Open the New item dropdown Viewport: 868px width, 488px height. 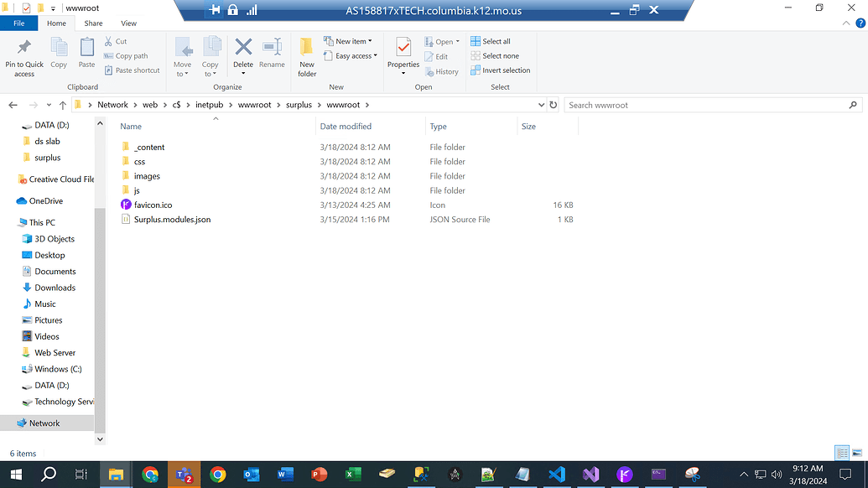[x=348, y=41]
